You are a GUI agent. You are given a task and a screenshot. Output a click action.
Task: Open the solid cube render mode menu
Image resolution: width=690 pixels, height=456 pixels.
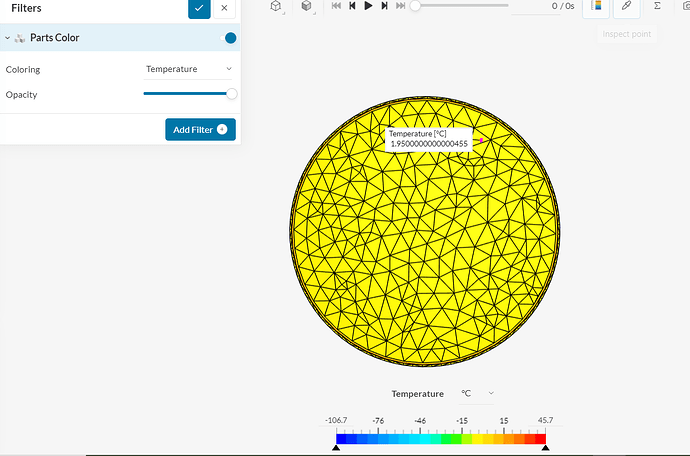click(307, 6)
